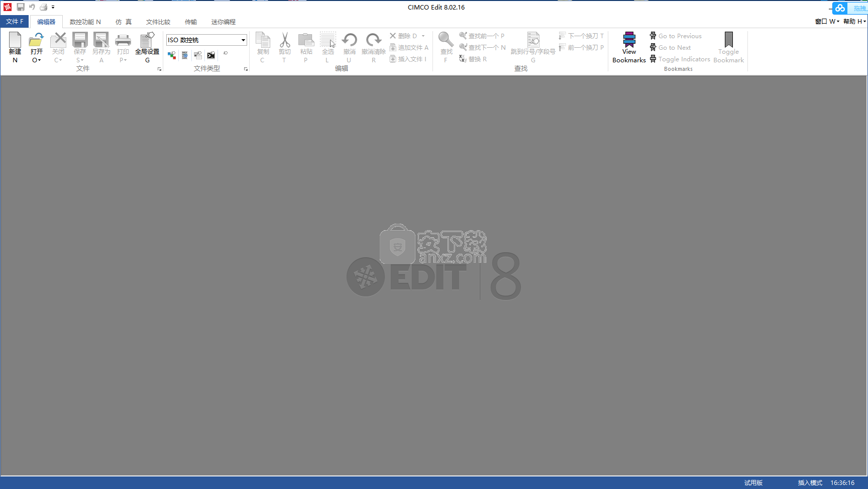Open the 窗口 W dropdown menu

pyautogui.click(x=827, y=21)
